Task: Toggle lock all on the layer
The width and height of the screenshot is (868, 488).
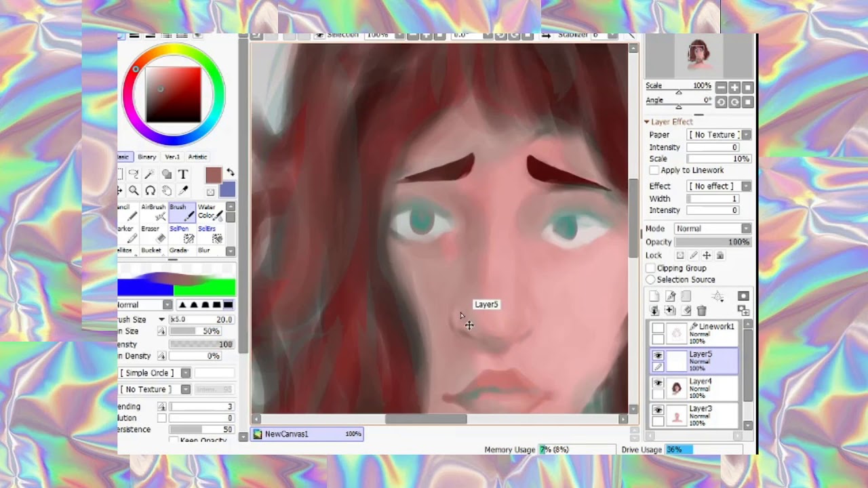Action: click(x=720, y=256)
